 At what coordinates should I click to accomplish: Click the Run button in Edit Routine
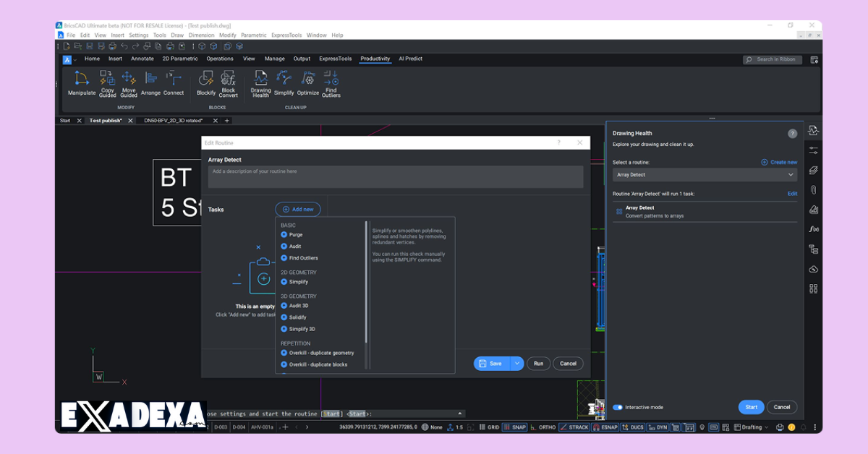(538, 363)
